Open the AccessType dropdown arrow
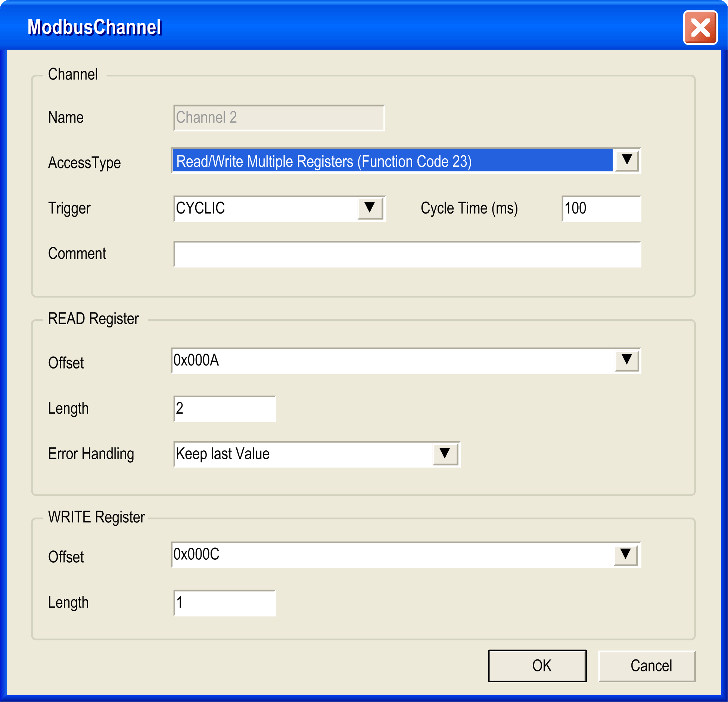This screenshot has width=728, height=702. 627,161
